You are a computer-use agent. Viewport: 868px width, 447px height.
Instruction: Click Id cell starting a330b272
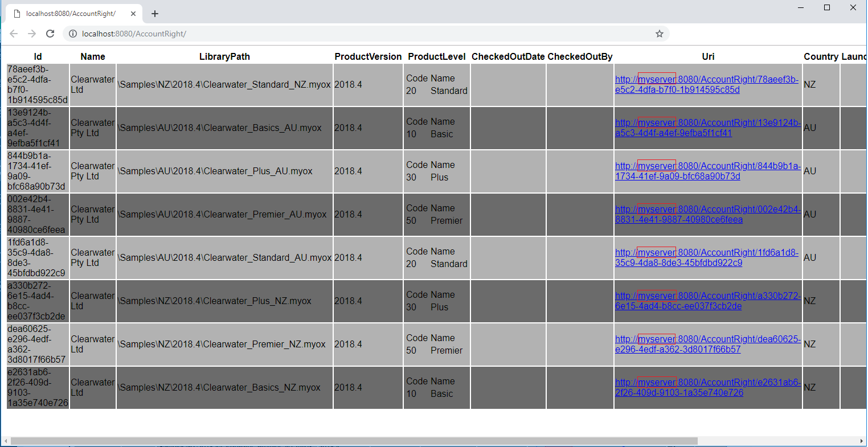coord(38,301)
